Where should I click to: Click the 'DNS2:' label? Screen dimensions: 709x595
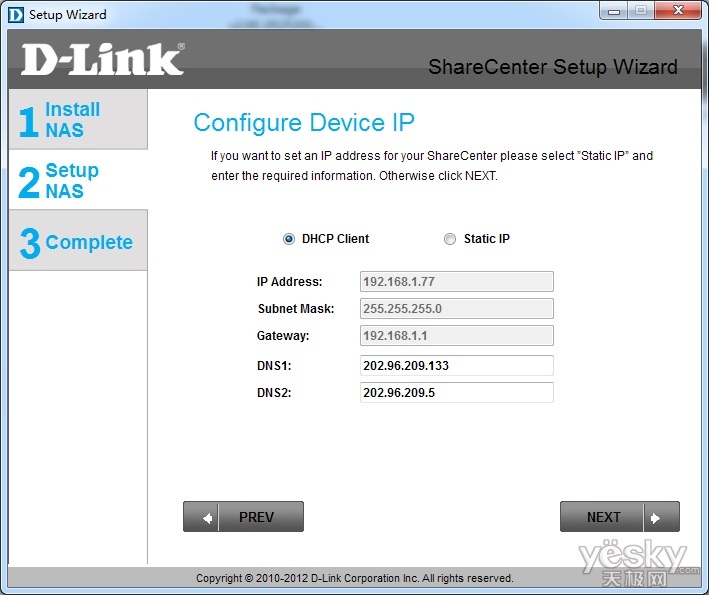coord(274,392)
